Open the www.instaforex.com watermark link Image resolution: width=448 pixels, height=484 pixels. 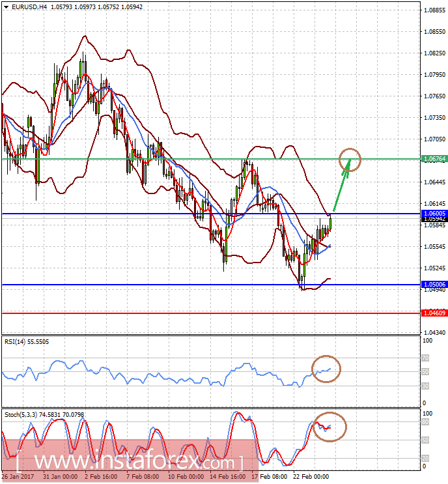pyautogui.click(x=130, y=463)
